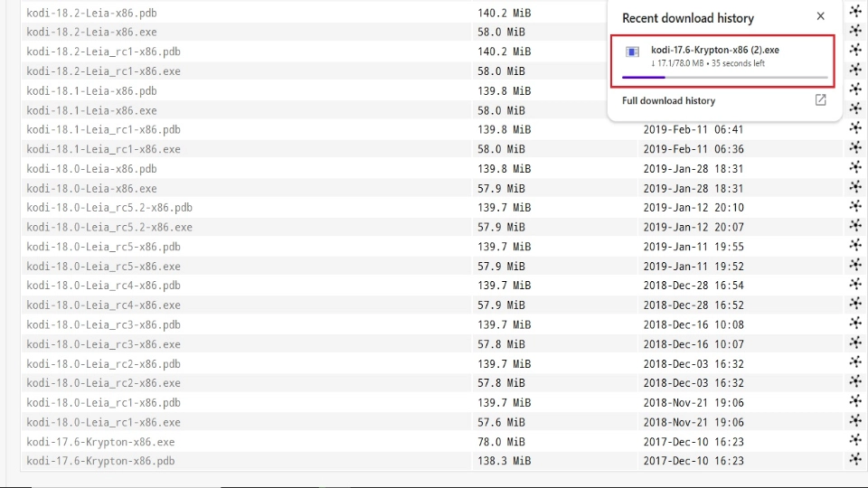Click mirrors icon for kodi-18.0-Leia_rc4-x86.exe row
This screenshot has width=868, height=488.
pos(856,304)
